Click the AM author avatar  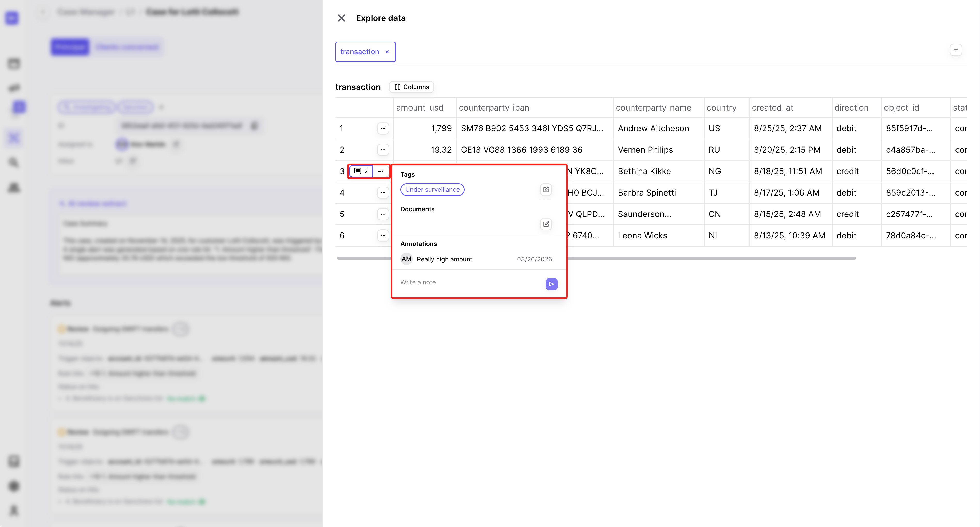(x=406, y=259)
